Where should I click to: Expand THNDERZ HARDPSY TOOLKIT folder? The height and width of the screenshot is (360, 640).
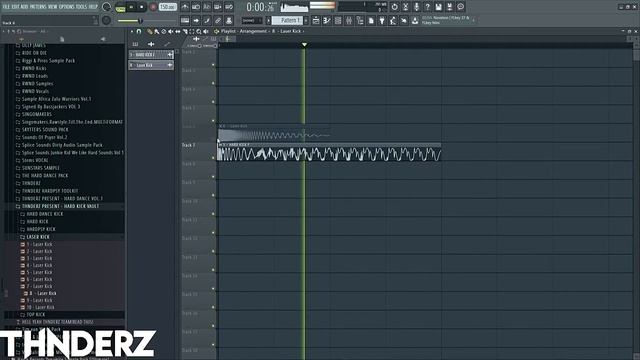pyautogui.click(x=50, y=191)
